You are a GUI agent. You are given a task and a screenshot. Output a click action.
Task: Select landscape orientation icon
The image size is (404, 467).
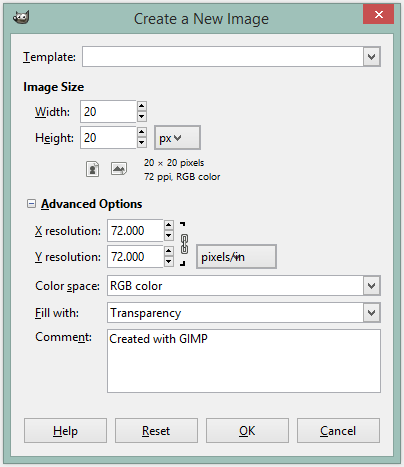click(x=119, y=169)
